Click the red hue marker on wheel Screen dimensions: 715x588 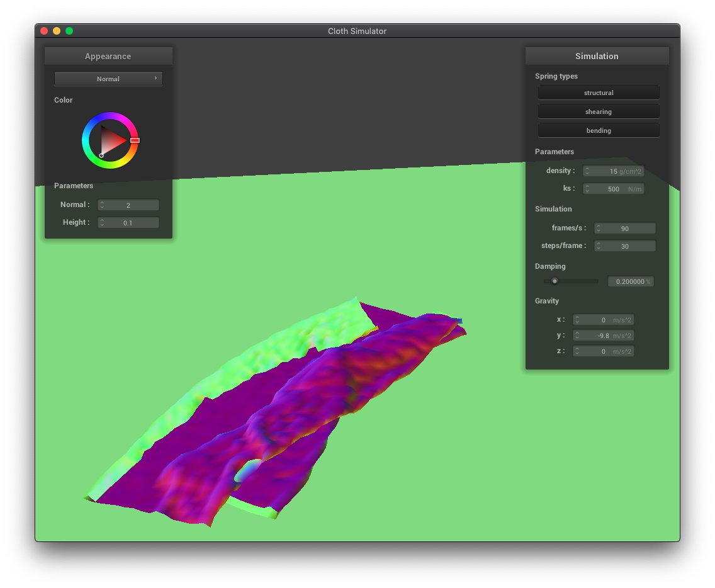point(135,140)
